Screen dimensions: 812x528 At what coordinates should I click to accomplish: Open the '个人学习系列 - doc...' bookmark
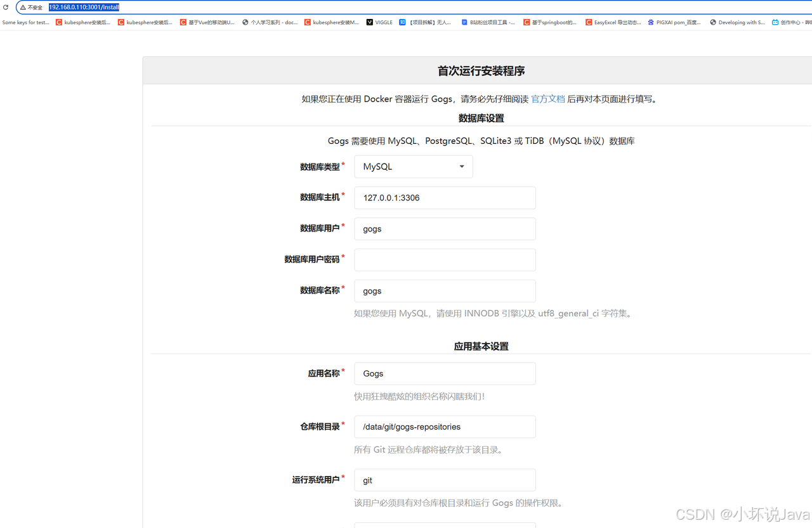(x=270, y=22)
